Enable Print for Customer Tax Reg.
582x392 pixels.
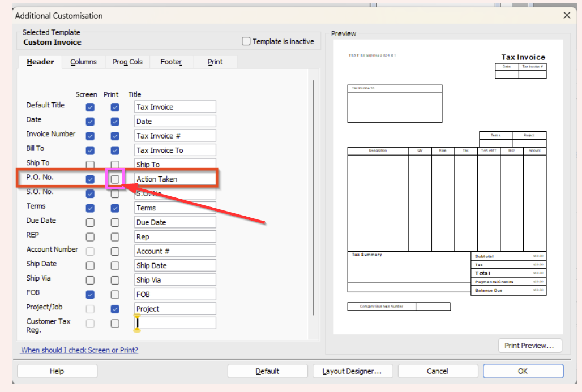pyautogui.click(x=115, y=324)
